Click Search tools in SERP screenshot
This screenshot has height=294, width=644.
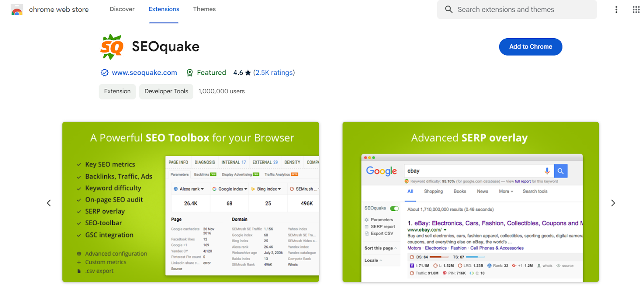535,191
